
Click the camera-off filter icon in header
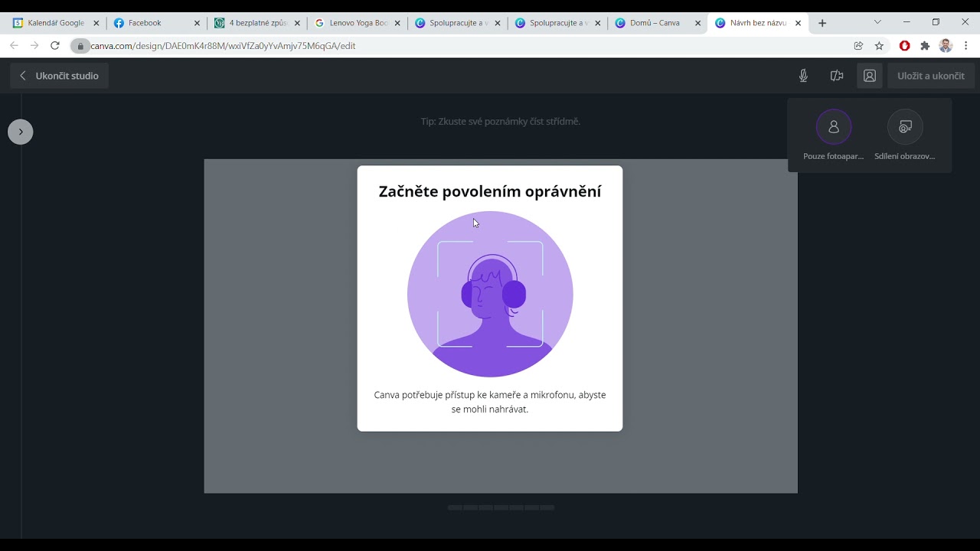[x=837, y=76]
